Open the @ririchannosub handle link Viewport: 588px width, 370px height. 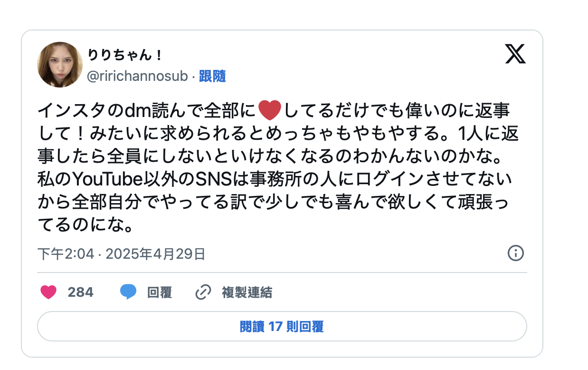[x=137, y=76]
